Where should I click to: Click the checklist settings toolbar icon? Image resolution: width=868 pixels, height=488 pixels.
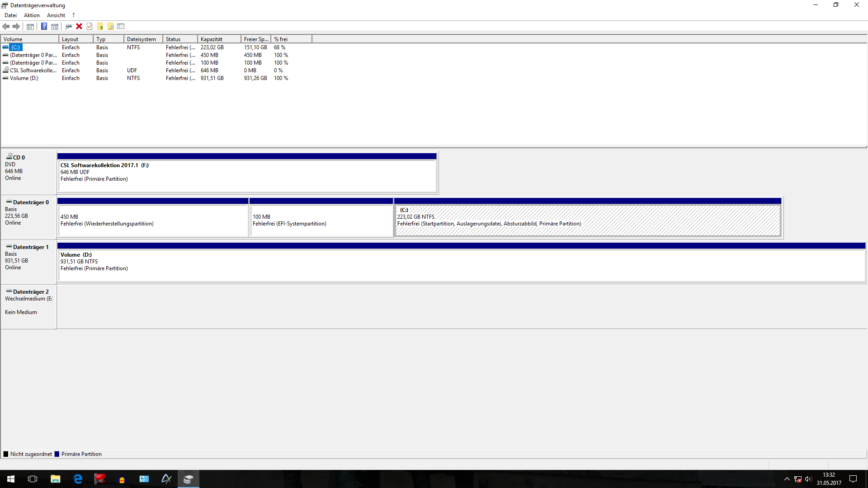point(121,26)
